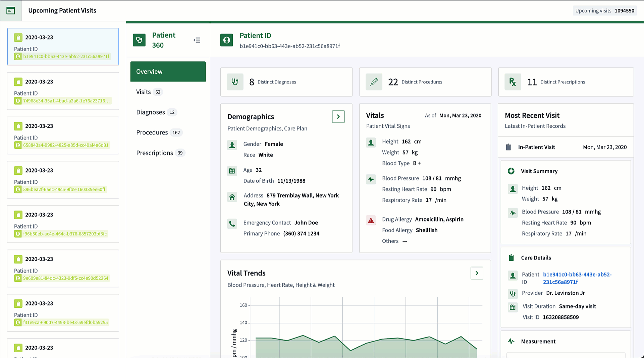This screenshot has width=644, height=358.
Task: Click the Care Details clipboard icon
Action: pyautogui.click(x=511, y=258)
